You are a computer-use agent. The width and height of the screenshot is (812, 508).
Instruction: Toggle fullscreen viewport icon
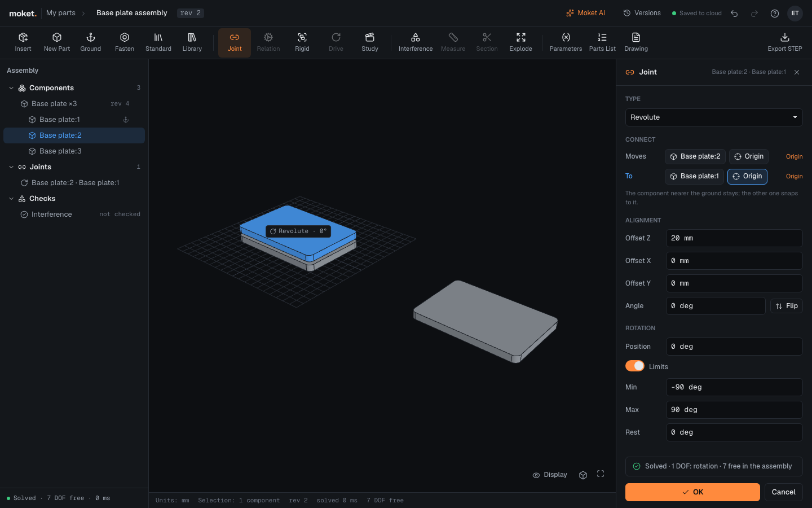[x=601, y=474]
